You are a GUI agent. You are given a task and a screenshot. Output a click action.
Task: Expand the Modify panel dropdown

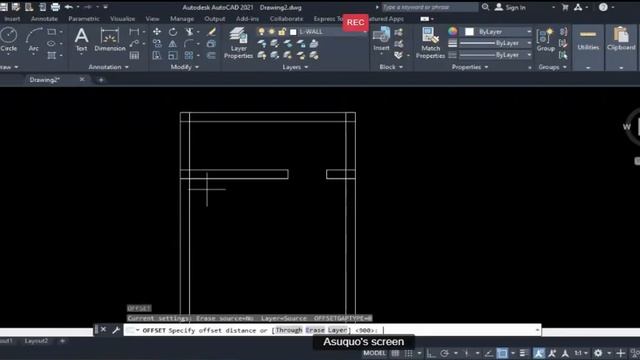185,67
